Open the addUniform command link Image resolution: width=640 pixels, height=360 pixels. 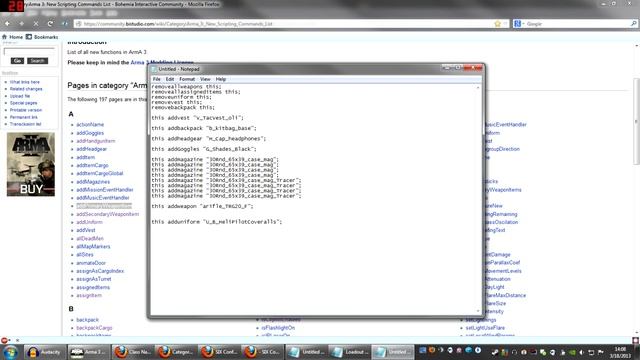pos(89,222)
